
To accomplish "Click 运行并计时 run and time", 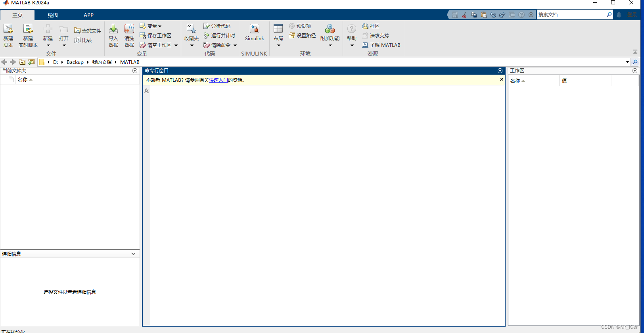I will click(219, 35).
